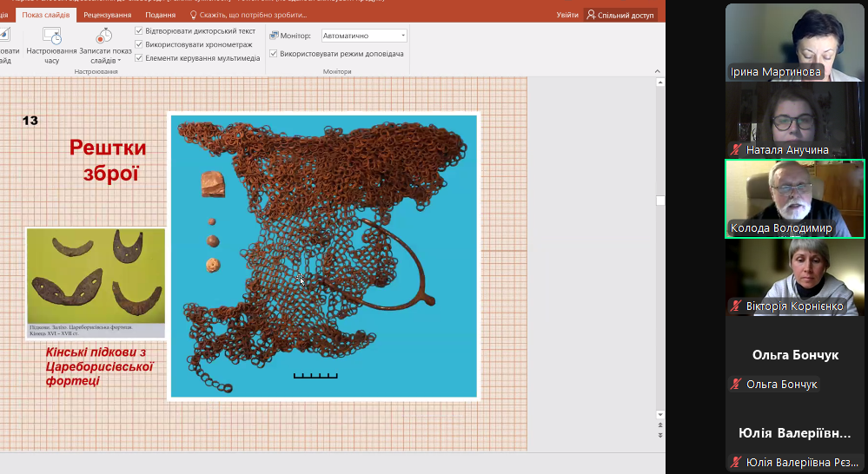Click the Колода Володимир name label

pos(781,227)
